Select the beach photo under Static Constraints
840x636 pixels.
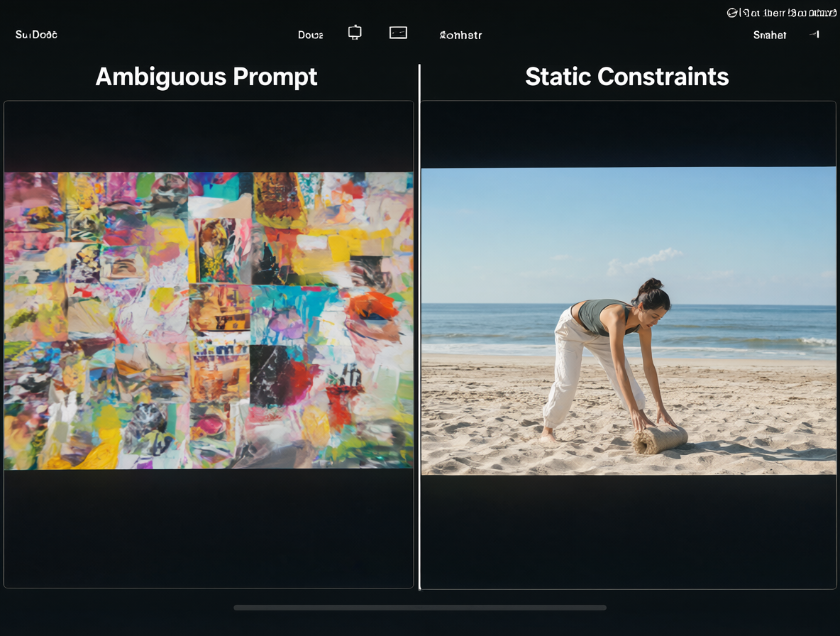(629, 321)
